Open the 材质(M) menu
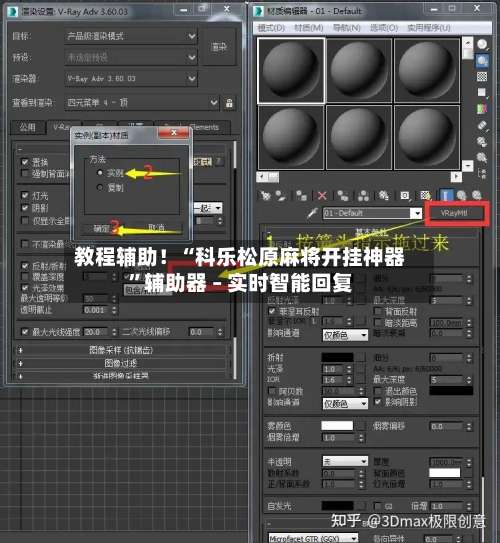 [309, 28]
